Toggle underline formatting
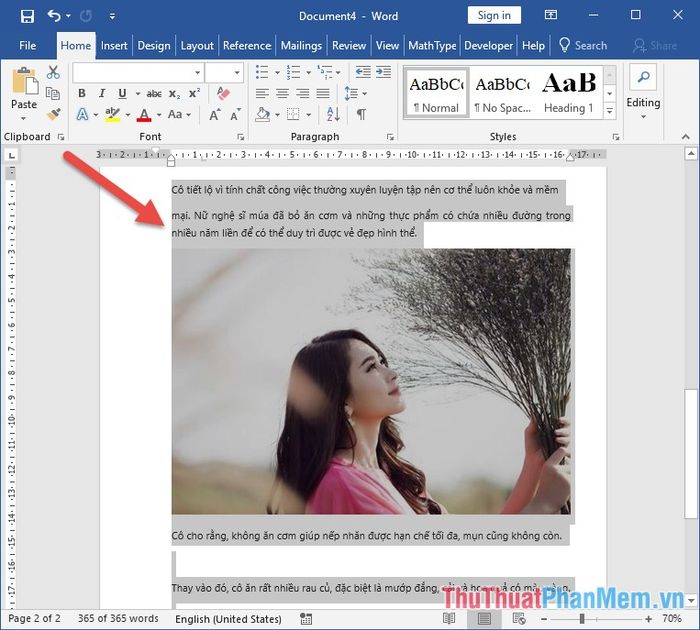This screenshot has height=630, width=700. click(x=122, y=93)
